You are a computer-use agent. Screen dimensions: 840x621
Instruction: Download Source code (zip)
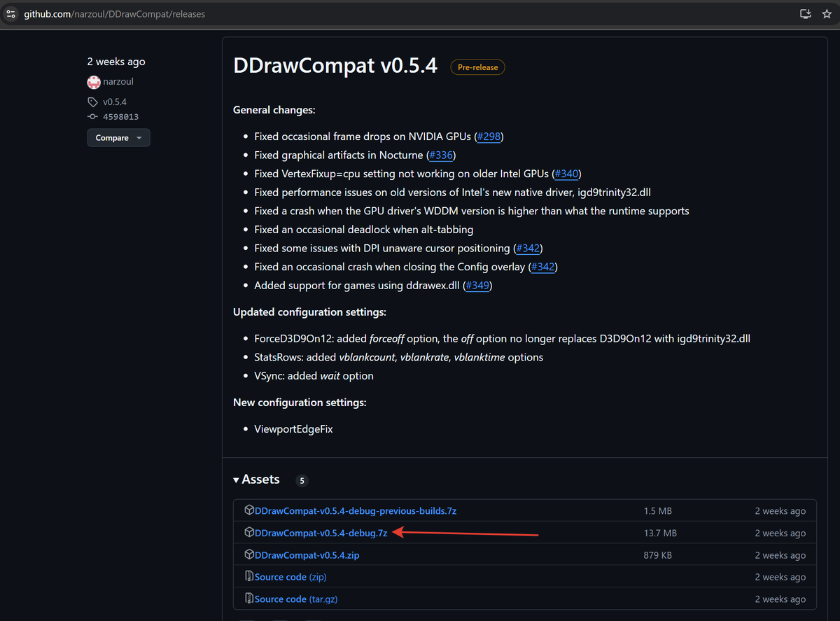pos(290,577)
